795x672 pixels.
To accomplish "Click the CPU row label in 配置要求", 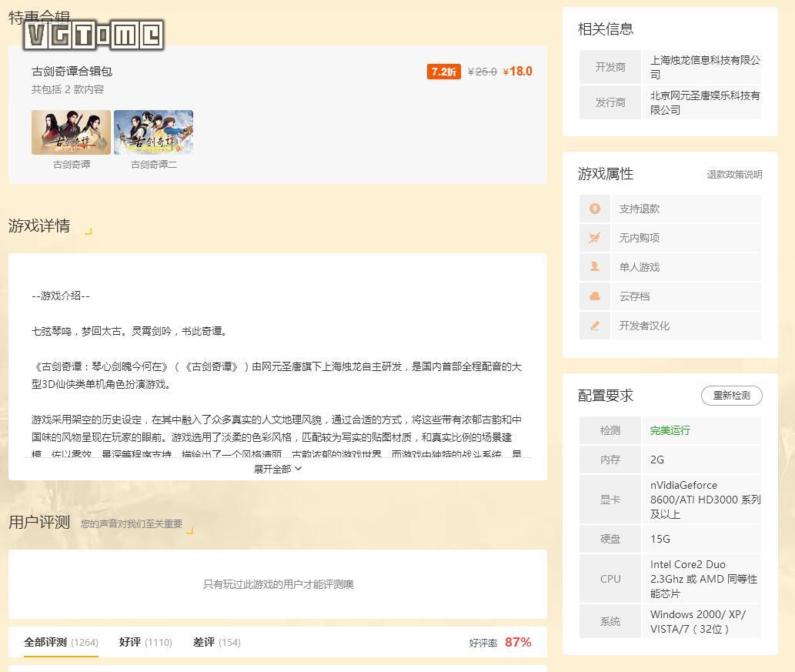I will coord(610,579).
